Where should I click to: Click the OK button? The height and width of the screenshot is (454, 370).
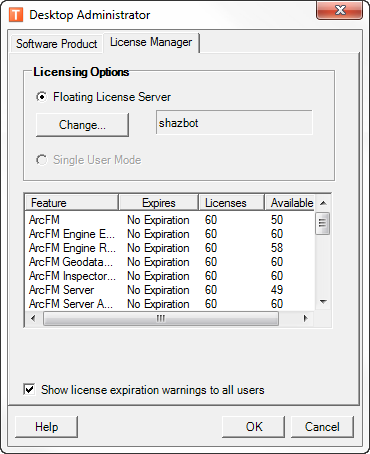(254, 427)
